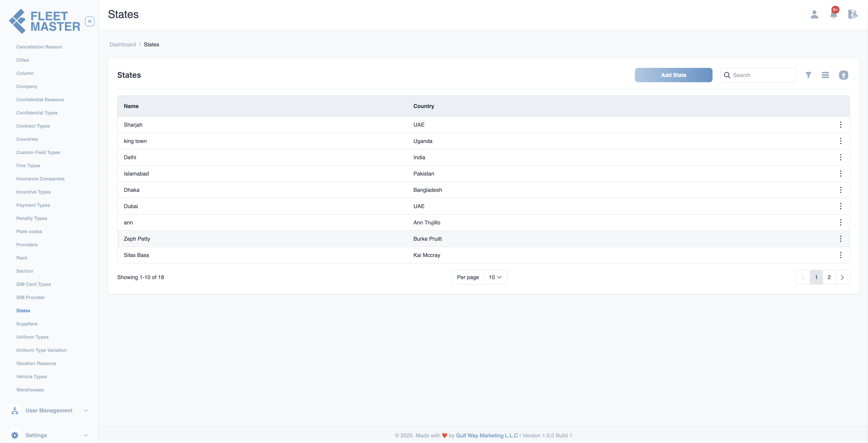Viewport: 868px width, 443px height.
Task: Go to previous page arrow
Action: tap(803, 277)
